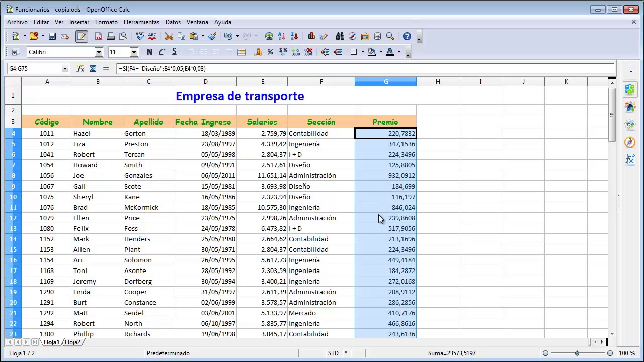This screenshot has height=362, width=644.
Task: Apply background color bucket
Action: [x=372, y=52]
